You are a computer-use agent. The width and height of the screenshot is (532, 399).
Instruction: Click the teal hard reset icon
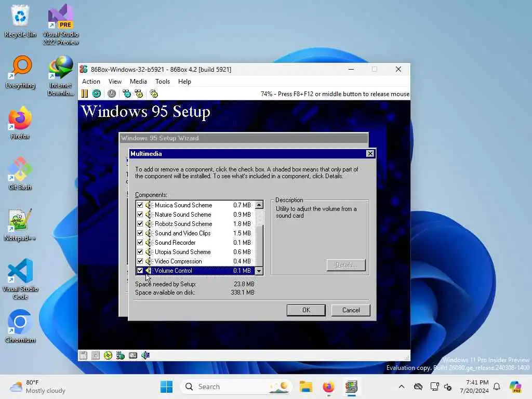(97, 94)
